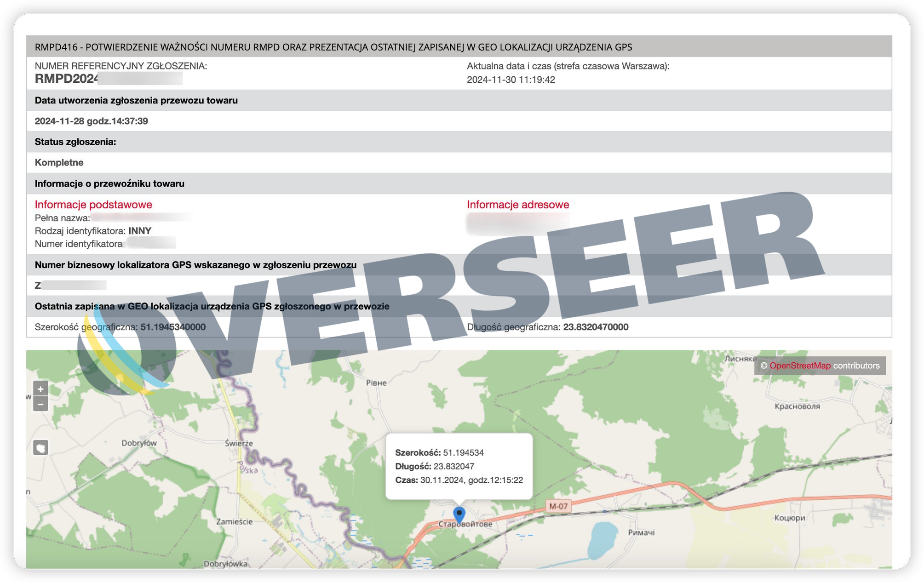This screenshot has height=583, width=924.
Task: Select popup latitude value 51.194534
Action: (463, 452)
